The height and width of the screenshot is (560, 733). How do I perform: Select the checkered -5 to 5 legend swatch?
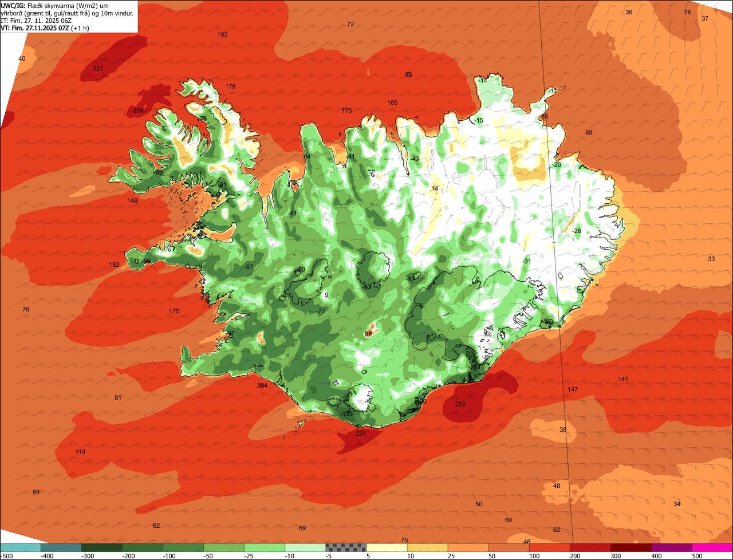[x=346, y=547]
